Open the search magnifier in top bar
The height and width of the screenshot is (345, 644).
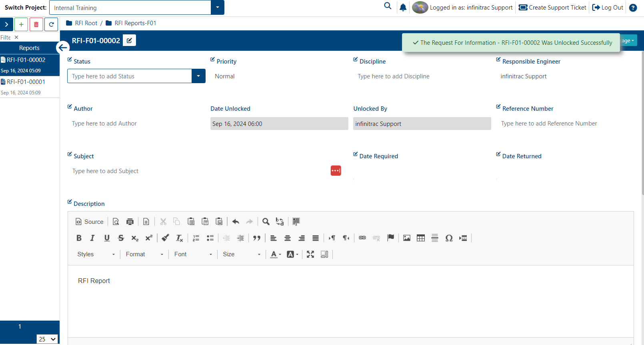388,6
